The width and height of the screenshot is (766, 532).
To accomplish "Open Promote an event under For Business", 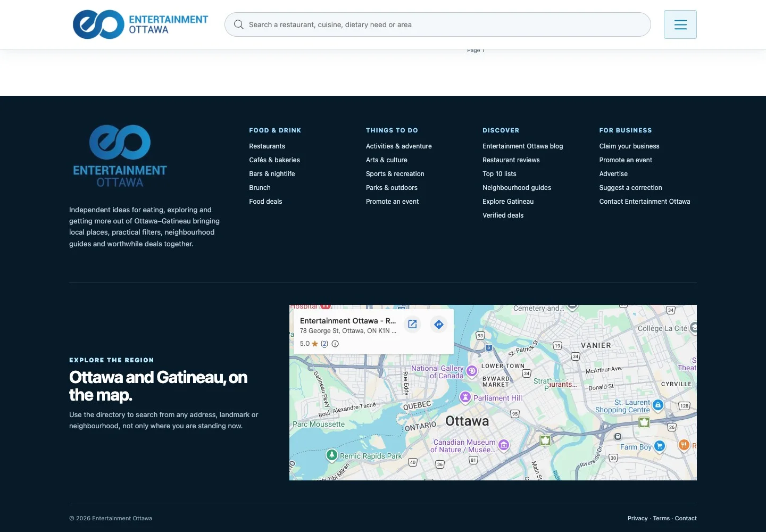I will click(626, 160).
